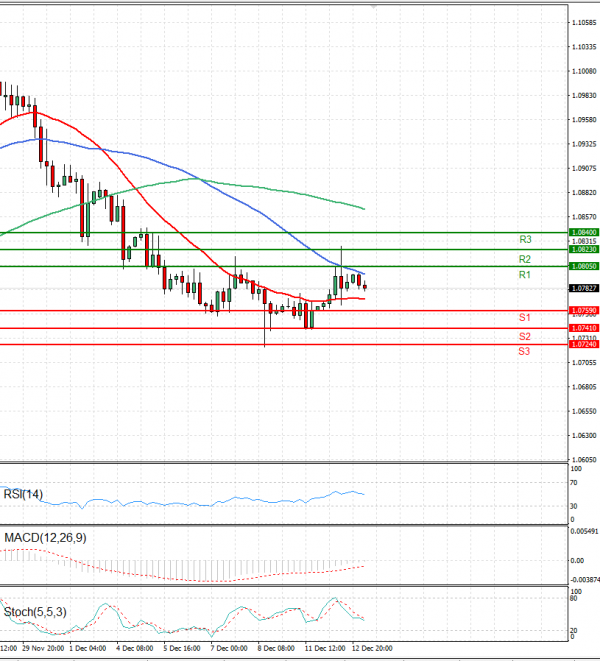Viewport: 600px width, 661px height.
Task: Select the 1.08230 green price tag
Action: tap(584, 249)
